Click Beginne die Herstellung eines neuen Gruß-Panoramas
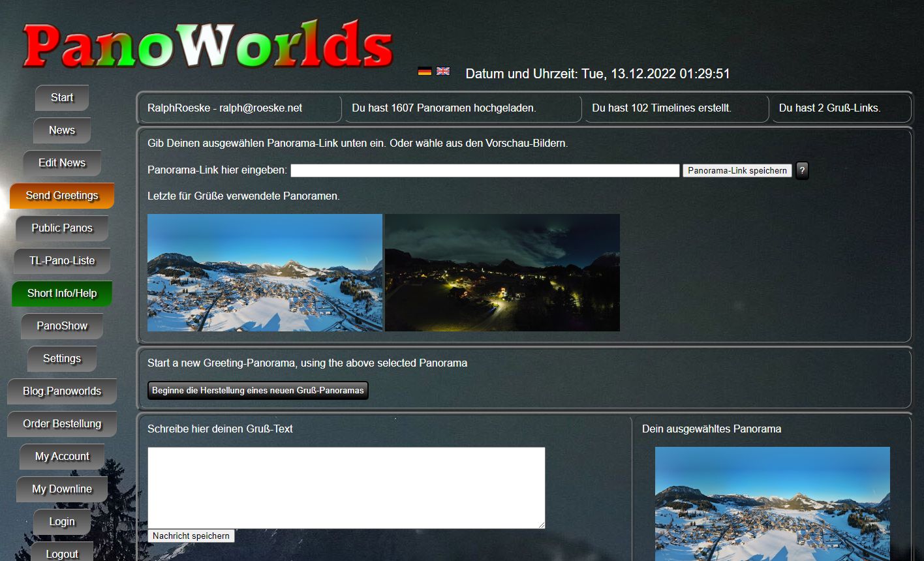 tap(258, 391)
